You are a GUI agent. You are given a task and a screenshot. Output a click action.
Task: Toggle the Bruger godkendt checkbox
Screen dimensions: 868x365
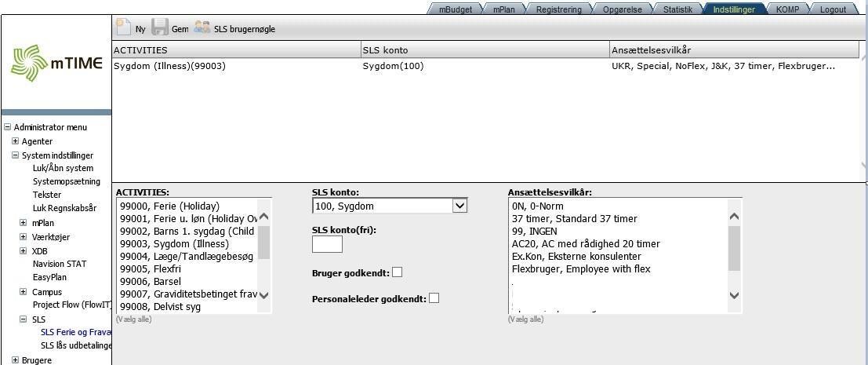coord(398,272)
